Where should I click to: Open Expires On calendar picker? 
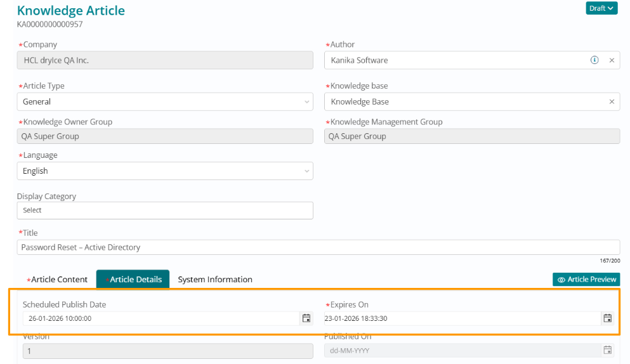point(607,318)
